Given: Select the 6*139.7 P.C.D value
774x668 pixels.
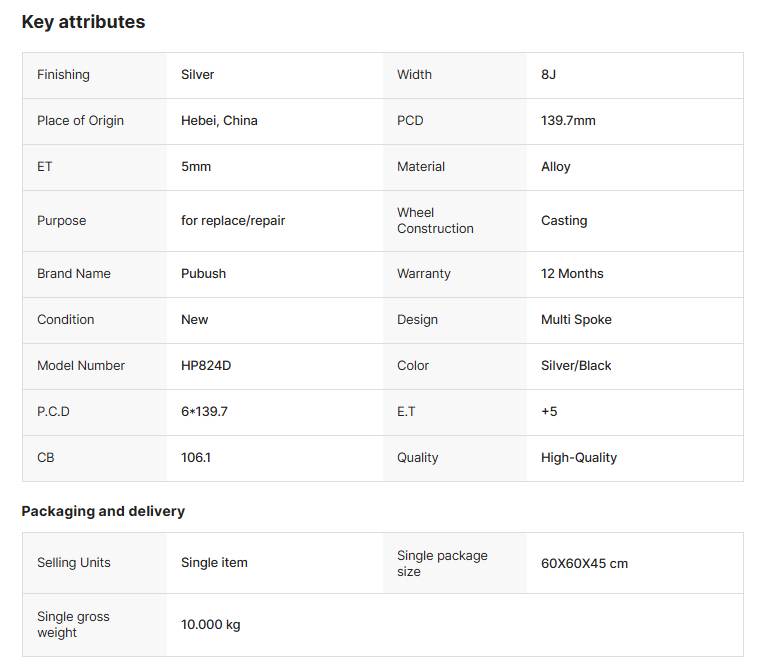Looking at the screenshot, I should click(204, 412).
